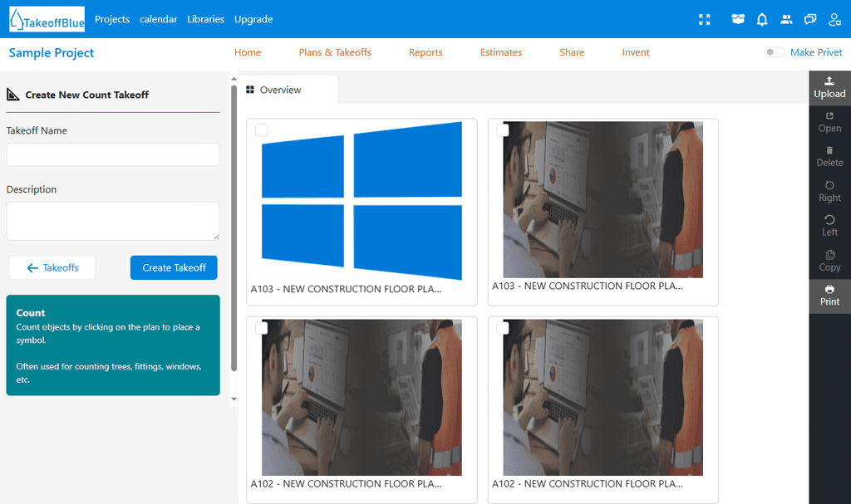Check the second A102 plan checkbox
This screenshot has width=851, height=504.
point(503,328)
